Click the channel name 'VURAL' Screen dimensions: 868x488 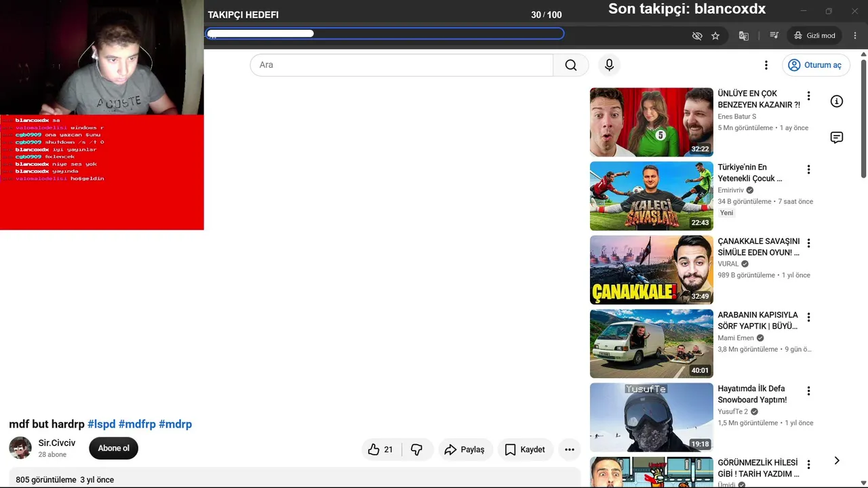coord(728,264)
